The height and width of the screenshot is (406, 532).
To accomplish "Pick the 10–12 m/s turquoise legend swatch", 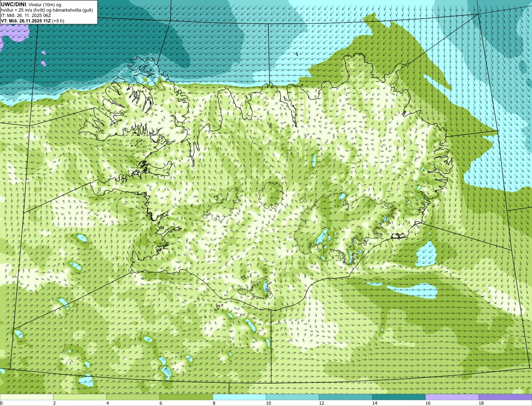I will [293, 397].
